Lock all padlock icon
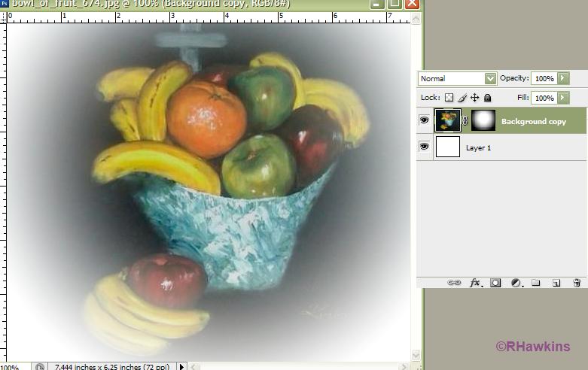 [487, 98]
